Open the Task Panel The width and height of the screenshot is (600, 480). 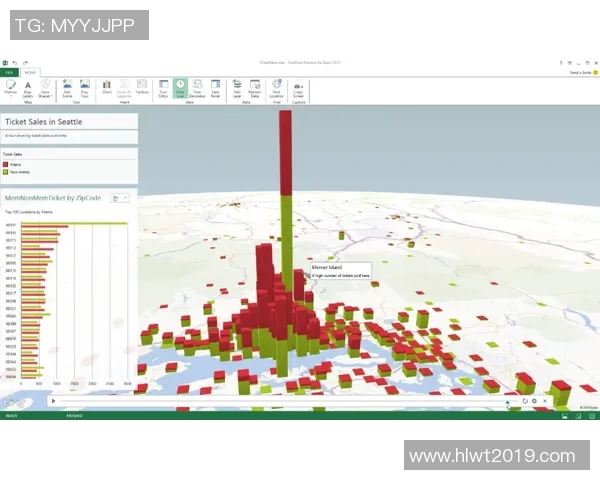tap(215, 88)
